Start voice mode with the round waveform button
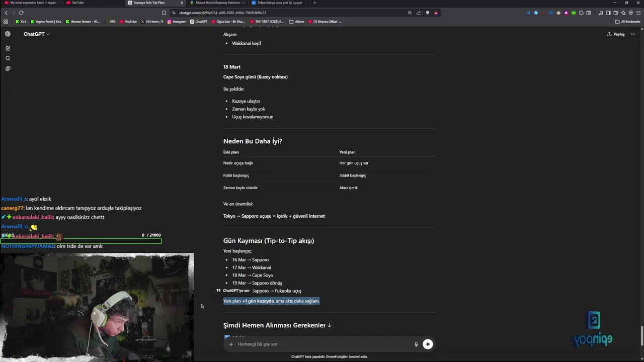 pyautogui.click(x=428, y=344)
